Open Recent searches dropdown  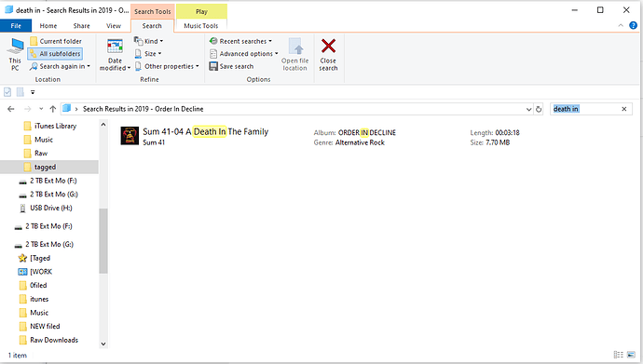[x=240, y=41]
